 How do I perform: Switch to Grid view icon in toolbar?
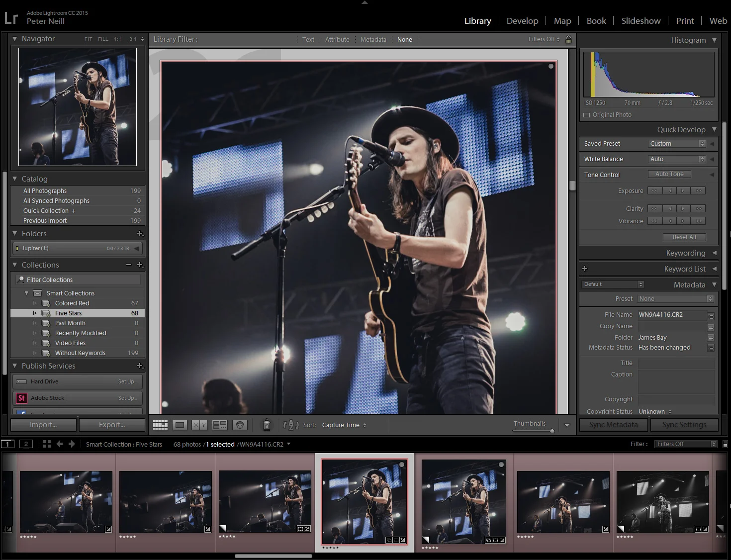pos(160,425)
